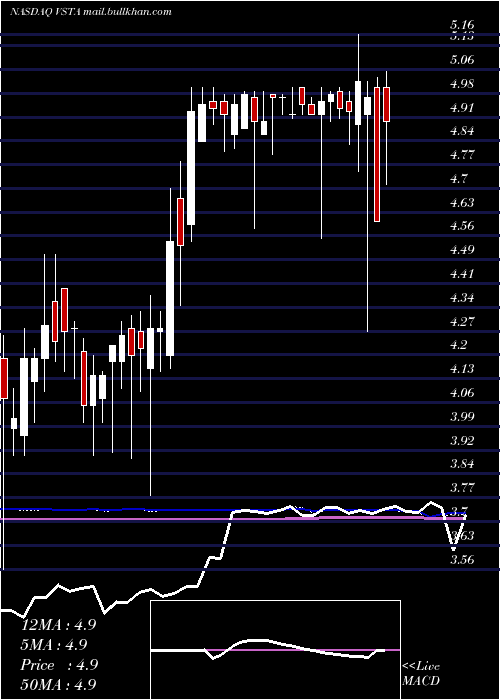Click the 4.2 price axis label
The height and width of the screenshot is (700, 500).
click(x=459, y=345)
